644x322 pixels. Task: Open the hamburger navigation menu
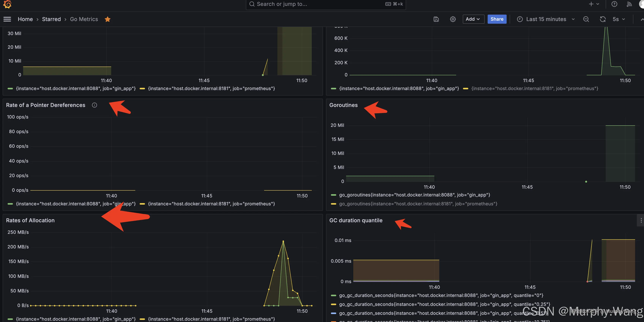pyautogui.click(x=7, y=19)
